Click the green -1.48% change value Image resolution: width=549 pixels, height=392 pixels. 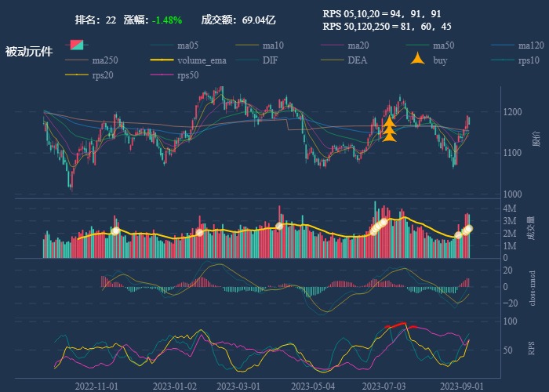coord(167,19)
